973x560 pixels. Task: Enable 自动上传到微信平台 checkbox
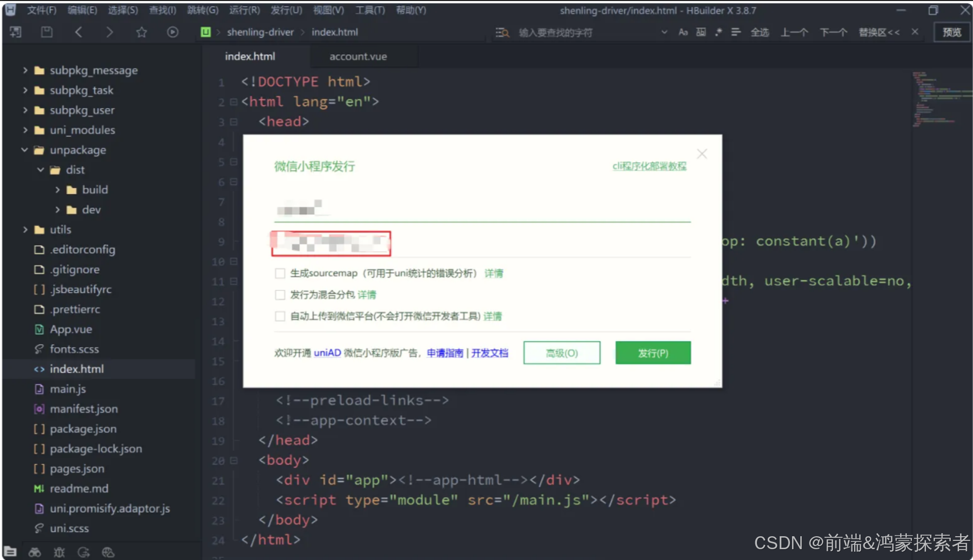point(280,316)
